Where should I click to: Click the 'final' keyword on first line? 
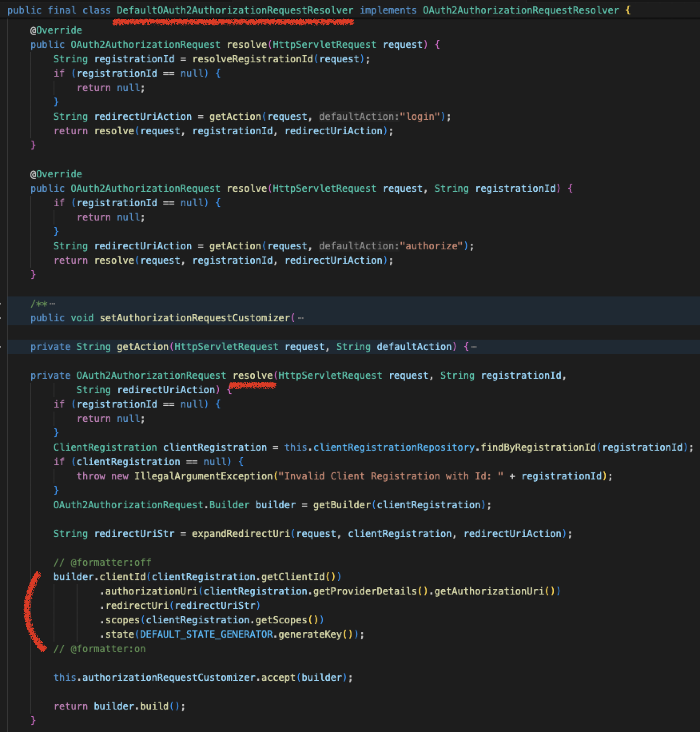[62, 10]
